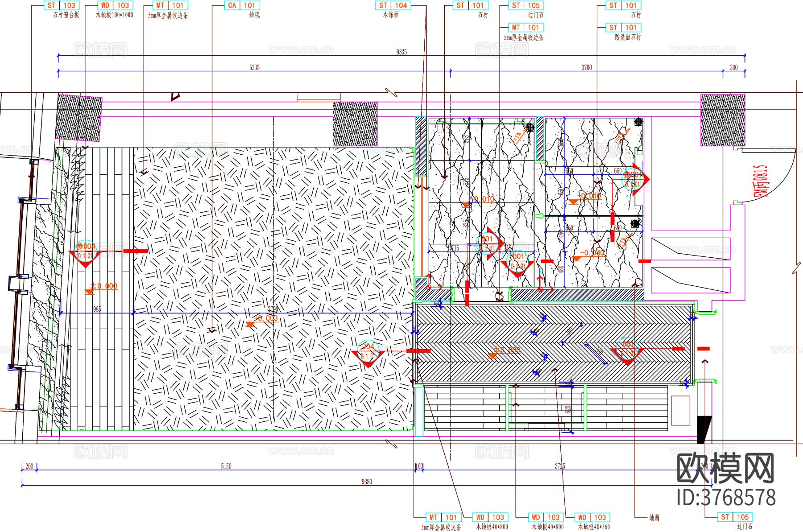Image resolution: width=803 pixels, height=532 pixels.
Task: Click the 985 dimension near wood strips
Action: [97, 309]
